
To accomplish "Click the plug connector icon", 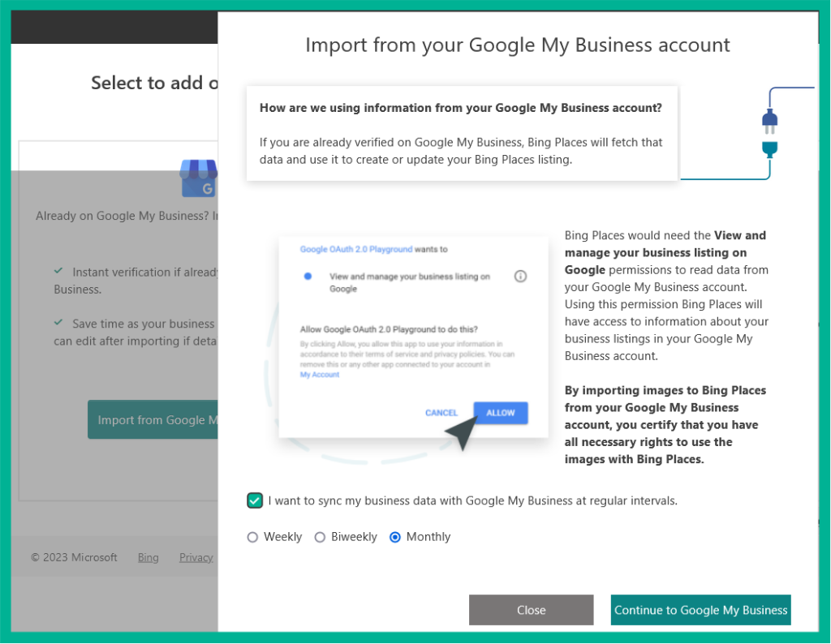I will [769, 133].
